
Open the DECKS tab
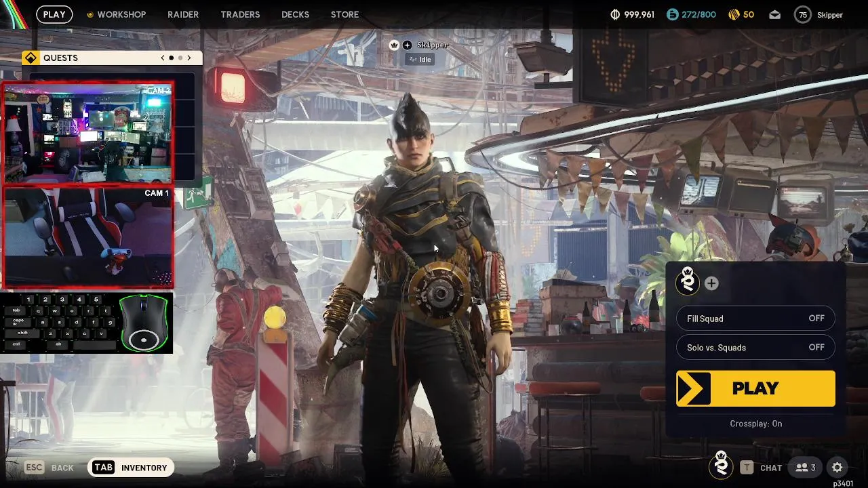(295, 14)
